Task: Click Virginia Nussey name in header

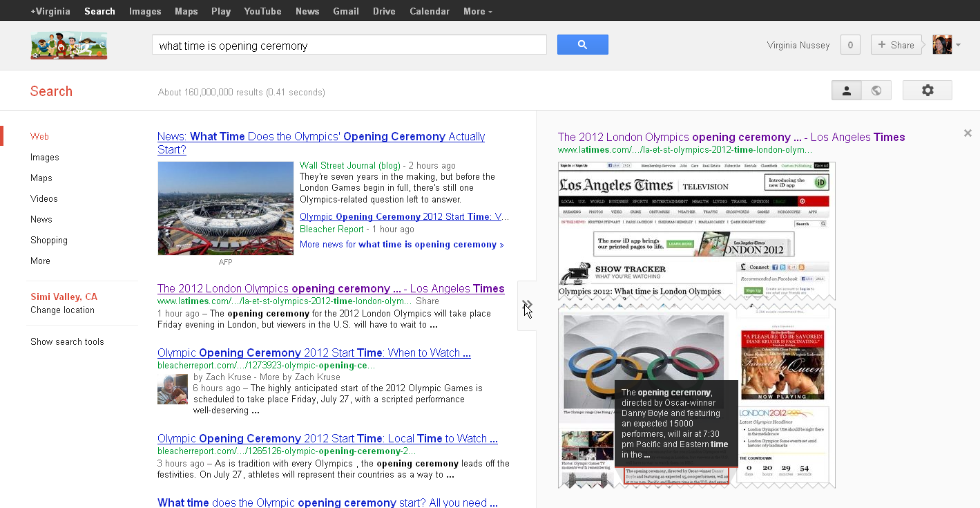Action: [x=798, y=45]
